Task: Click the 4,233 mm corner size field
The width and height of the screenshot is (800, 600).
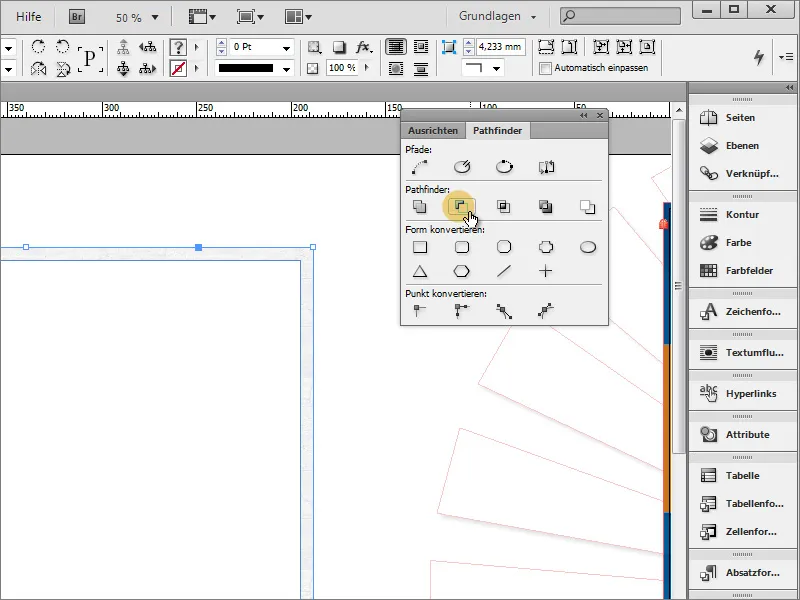Action: pyautogui.click(x=500, y=47)
